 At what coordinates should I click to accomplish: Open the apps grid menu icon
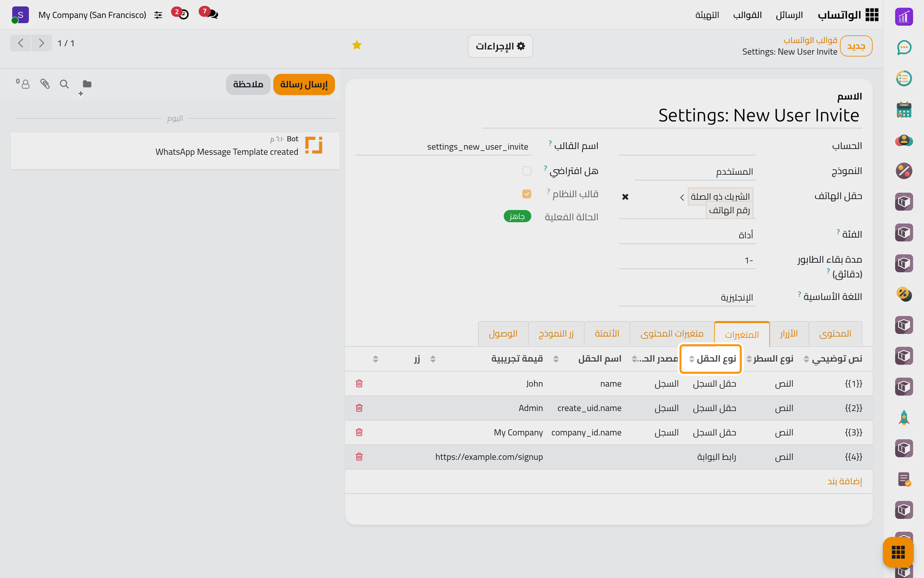[x=872, y=15]
